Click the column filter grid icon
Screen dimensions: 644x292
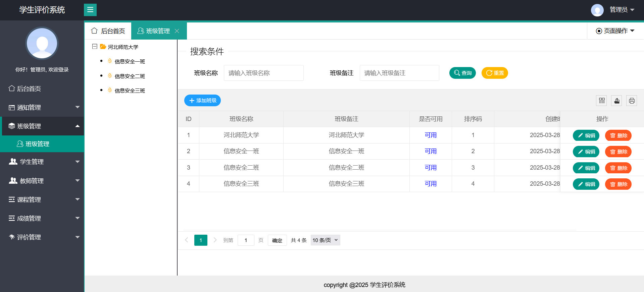coord(602,101)
